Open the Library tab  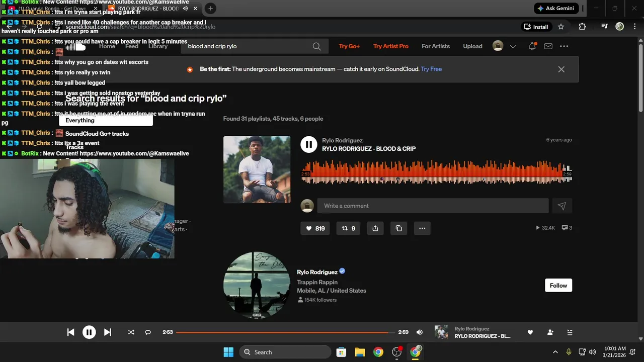click(158, 46)
